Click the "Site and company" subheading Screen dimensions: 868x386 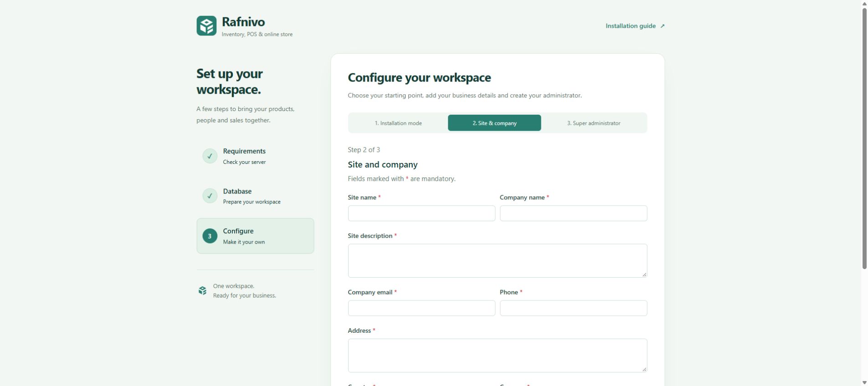pyautogui.click(x=383, y=165)
